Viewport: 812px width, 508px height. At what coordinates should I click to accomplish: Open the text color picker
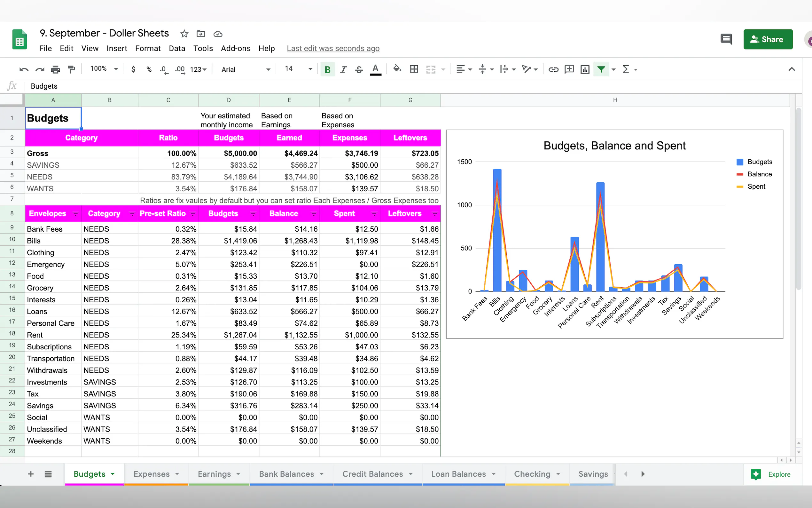click(x=375, y=69)
